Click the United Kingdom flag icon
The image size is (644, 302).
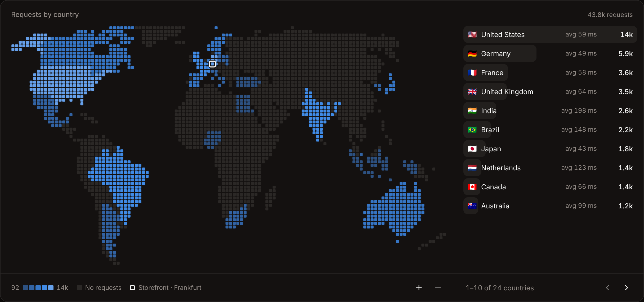pyautogui.click(x=472, y=92)
